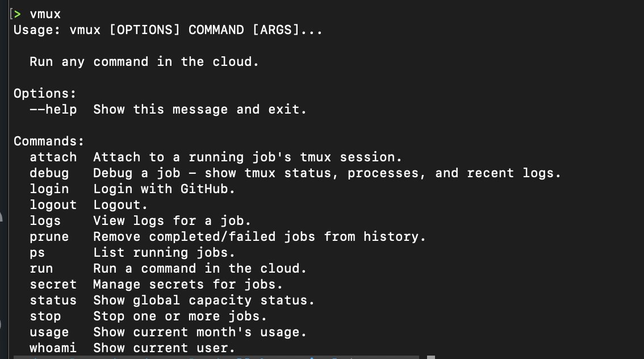Click the attach command name
644x359 pixels.
pos(53,157)
